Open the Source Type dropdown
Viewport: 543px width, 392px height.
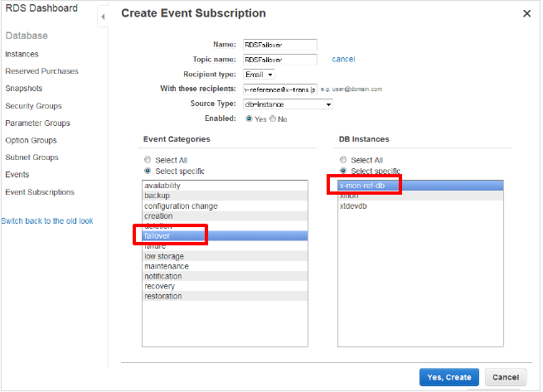point(288,104)
